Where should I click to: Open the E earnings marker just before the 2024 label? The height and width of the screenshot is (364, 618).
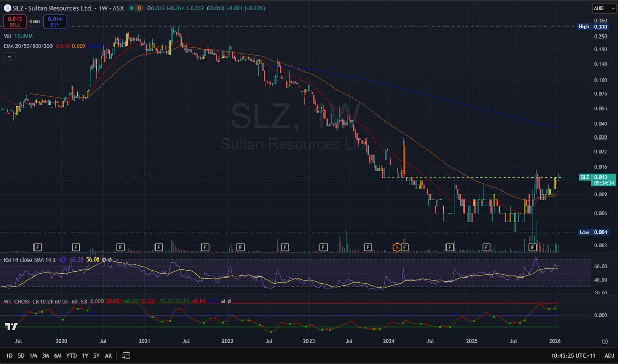[368, 247]
